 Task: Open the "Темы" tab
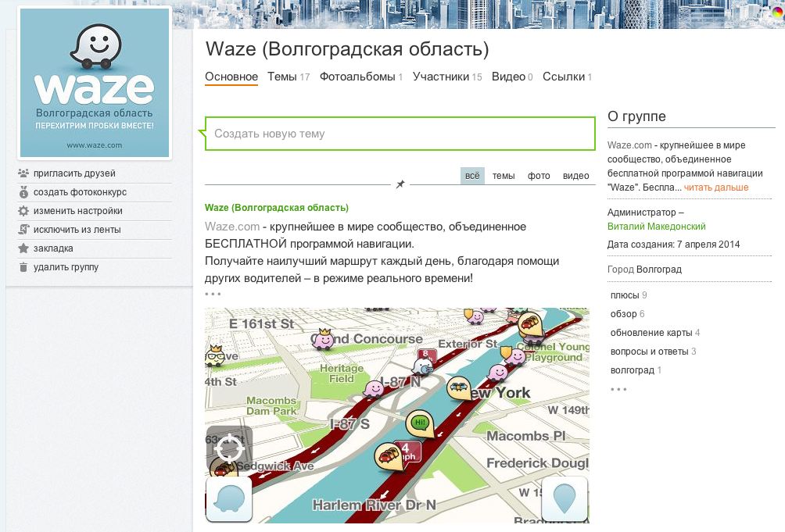pyautogui.click(x=281, y=77)
